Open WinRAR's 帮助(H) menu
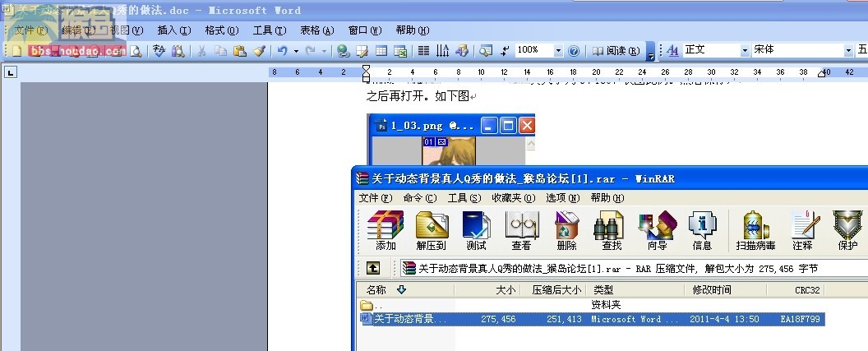868x351 pixels. click(x=607, y=197)
